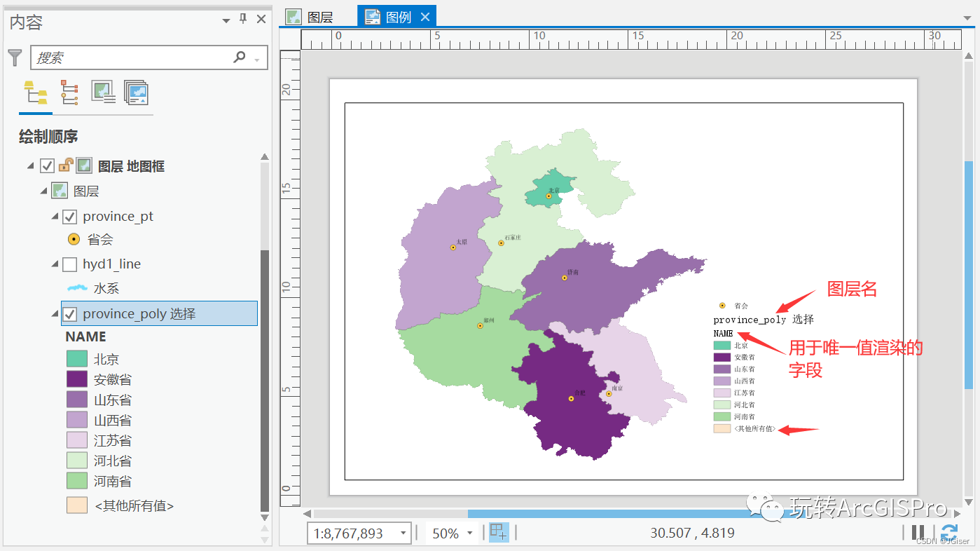Screen dimensions: 980x551
Task: Click the NAME field heading in Contents
Action: point(85,336)
